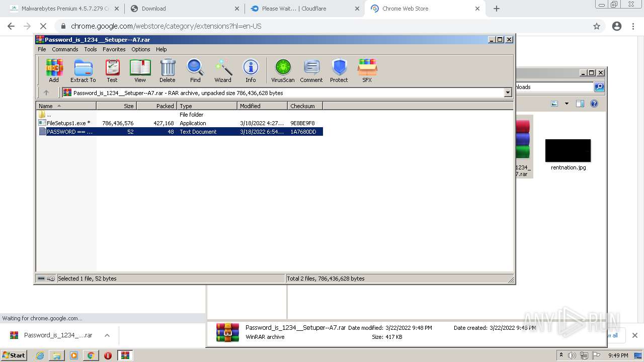Sort by the Modified column header
Image resolution: width=644 pixels, height=362 pixels.
pos(262,106)
